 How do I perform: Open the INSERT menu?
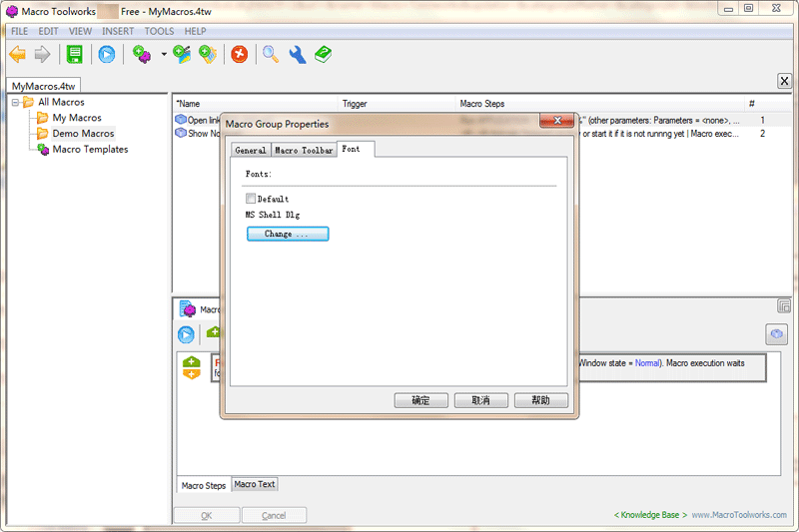click(118, 31)
